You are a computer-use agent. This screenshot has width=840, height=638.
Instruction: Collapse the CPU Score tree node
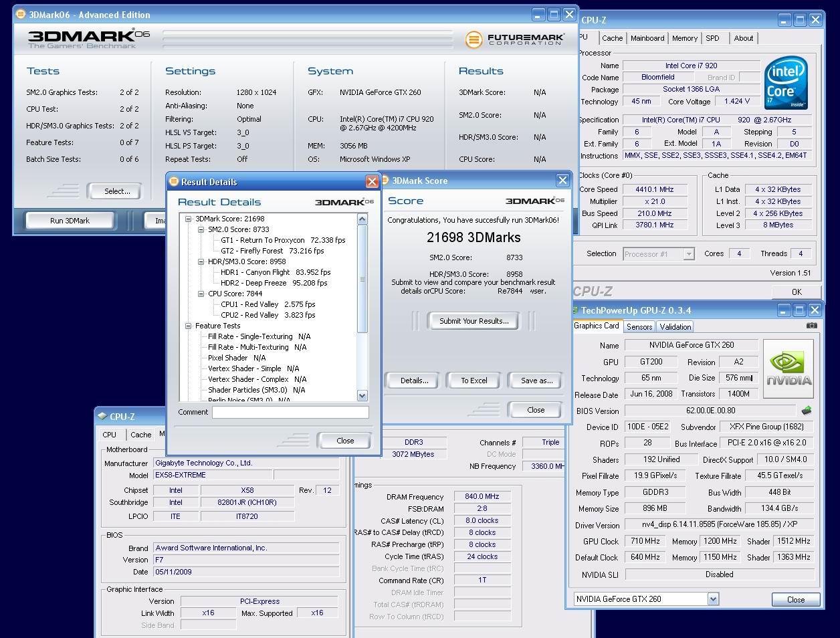coord(201,294)
